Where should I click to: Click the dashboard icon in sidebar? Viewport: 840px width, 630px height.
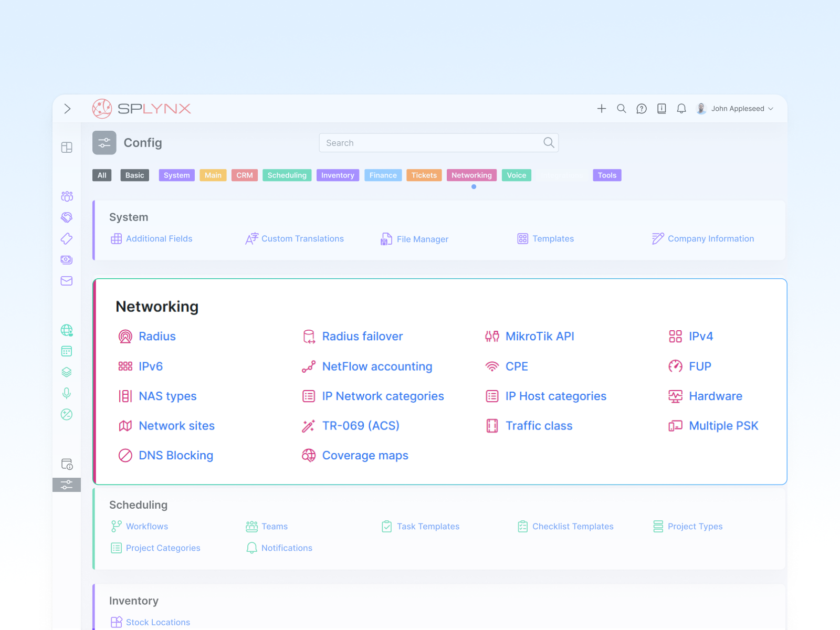(x=67, y=148)
